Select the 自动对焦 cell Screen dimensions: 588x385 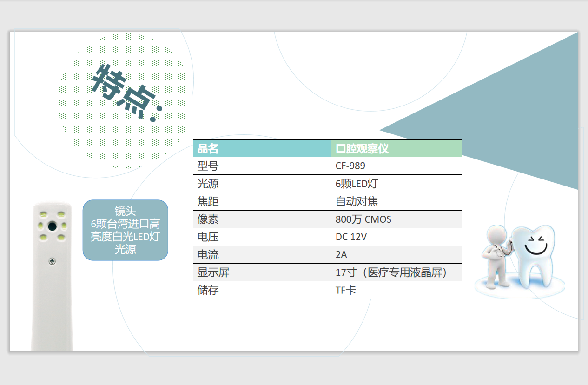click(x=396, y=201)
